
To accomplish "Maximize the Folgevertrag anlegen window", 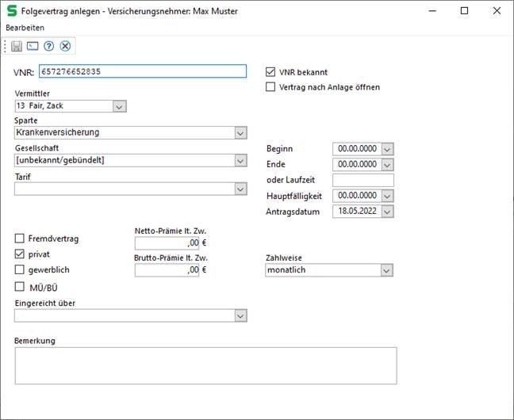I will point(464,11).
